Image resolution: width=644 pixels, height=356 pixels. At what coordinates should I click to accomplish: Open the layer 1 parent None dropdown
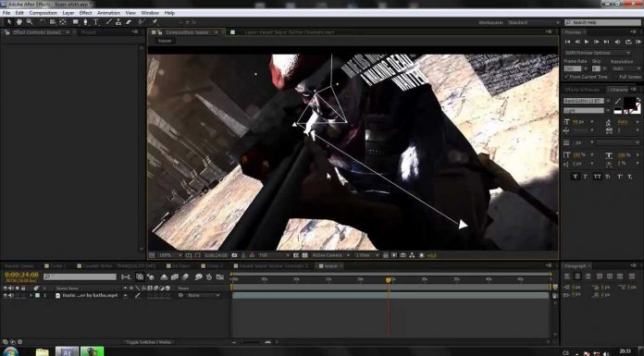pyautogui.click(x=204, y=295)
